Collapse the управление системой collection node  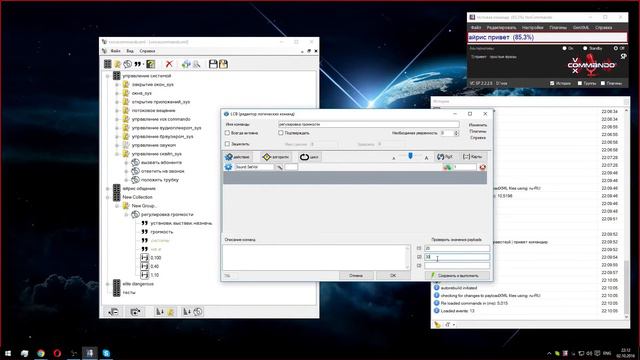pos(108,76)
